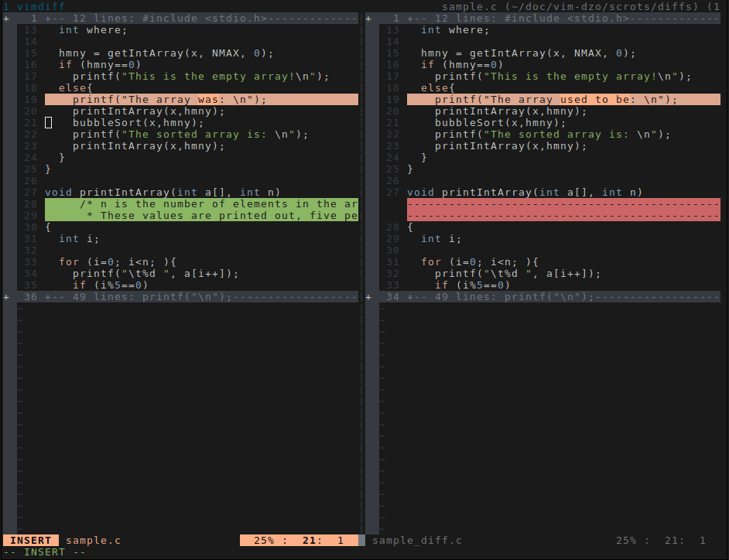Viewport: 729px width, 560px height.
Task: Click 'bubbleSort(x,hmny);' line 21 in left pane
Action: click(138, 123)
